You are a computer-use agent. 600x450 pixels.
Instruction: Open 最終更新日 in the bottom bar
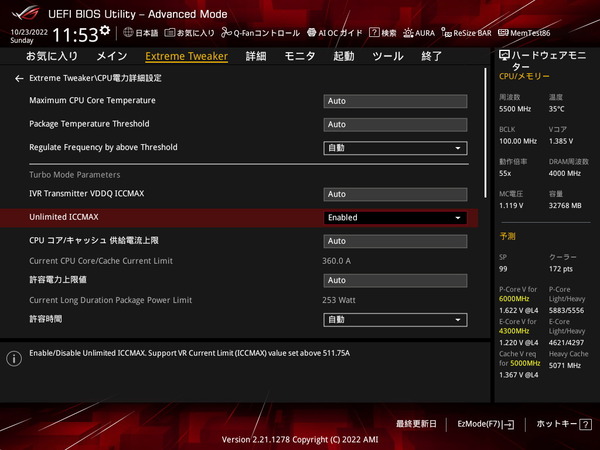418,424
